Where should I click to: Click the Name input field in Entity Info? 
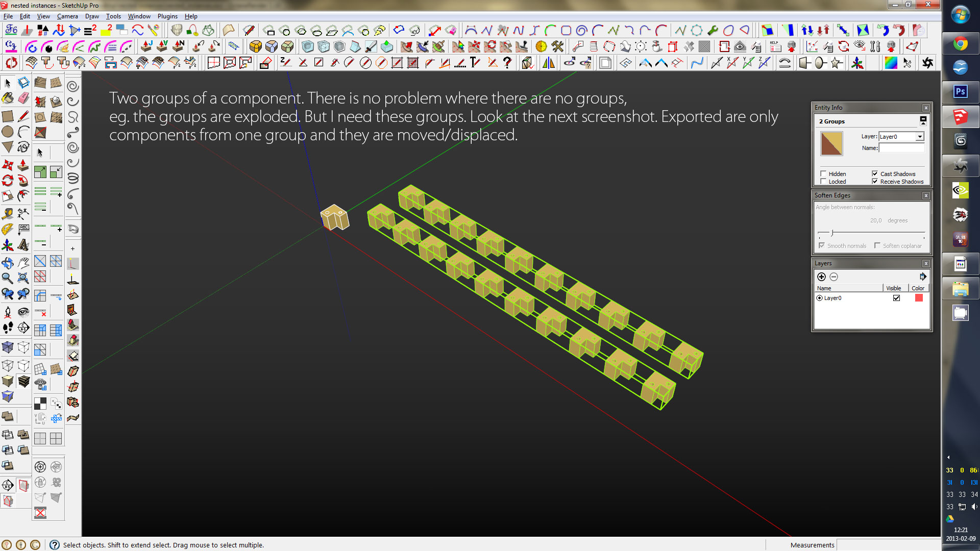pos(901,148)
